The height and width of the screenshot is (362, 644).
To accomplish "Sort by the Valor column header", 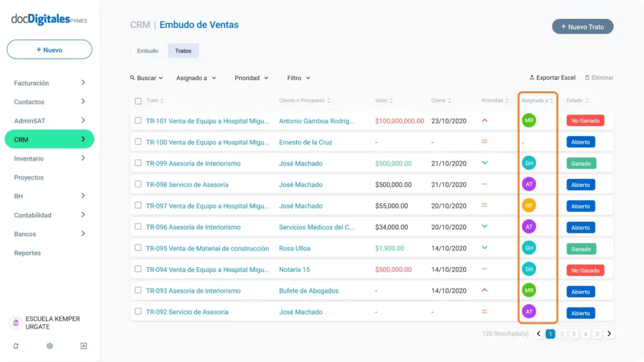I will pos(384,100).
